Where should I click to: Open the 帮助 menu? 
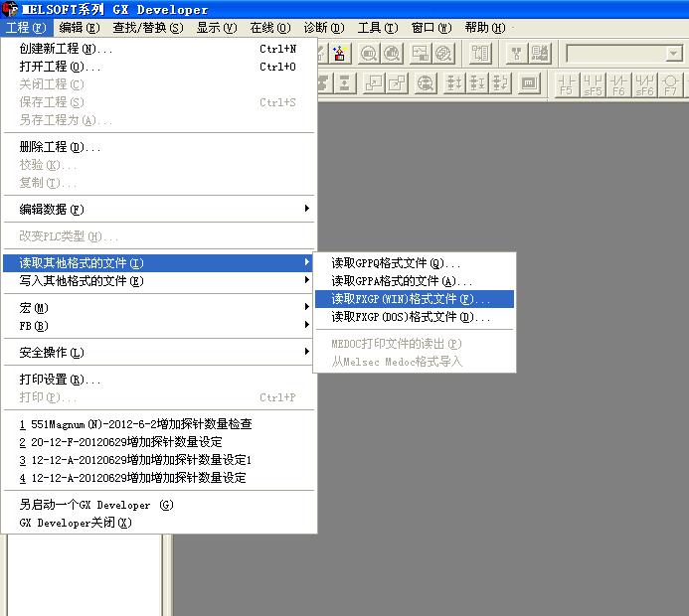coord(484,28)
